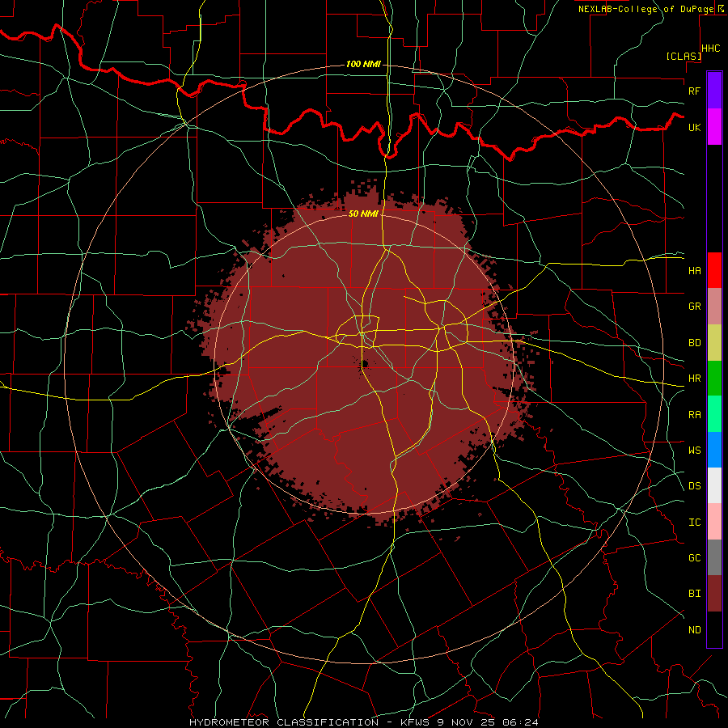Click the light pink IC swatch

pyautogui.click(x=714, y=522)
